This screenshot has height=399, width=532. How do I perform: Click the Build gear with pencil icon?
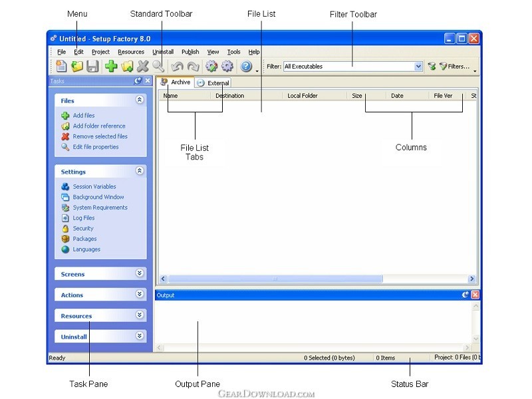pyautogui.click(x=211, y=66)
